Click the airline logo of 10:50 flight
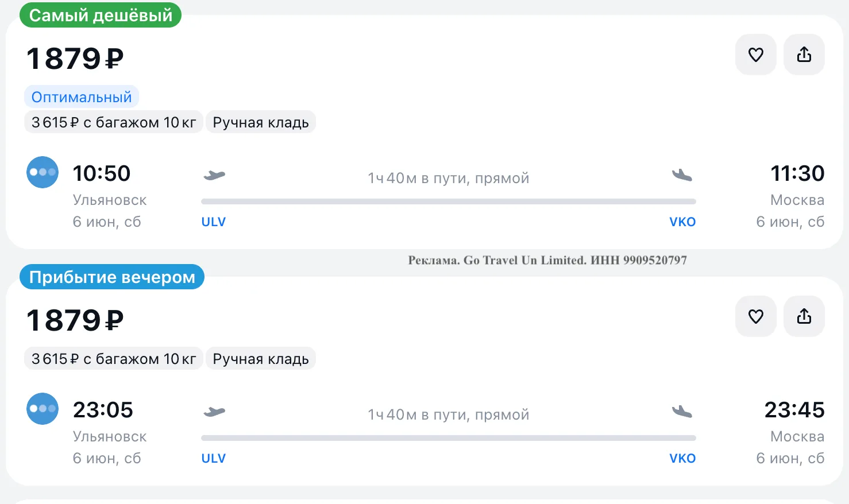Viewport: 849px width, 504px height. point(43,172)
